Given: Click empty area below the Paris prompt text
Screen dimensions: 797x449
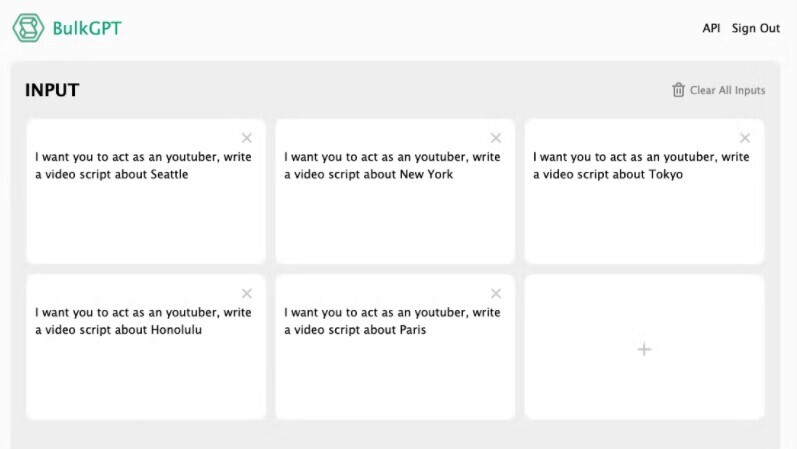Looking at the screenshot, I should click(394, 380).
